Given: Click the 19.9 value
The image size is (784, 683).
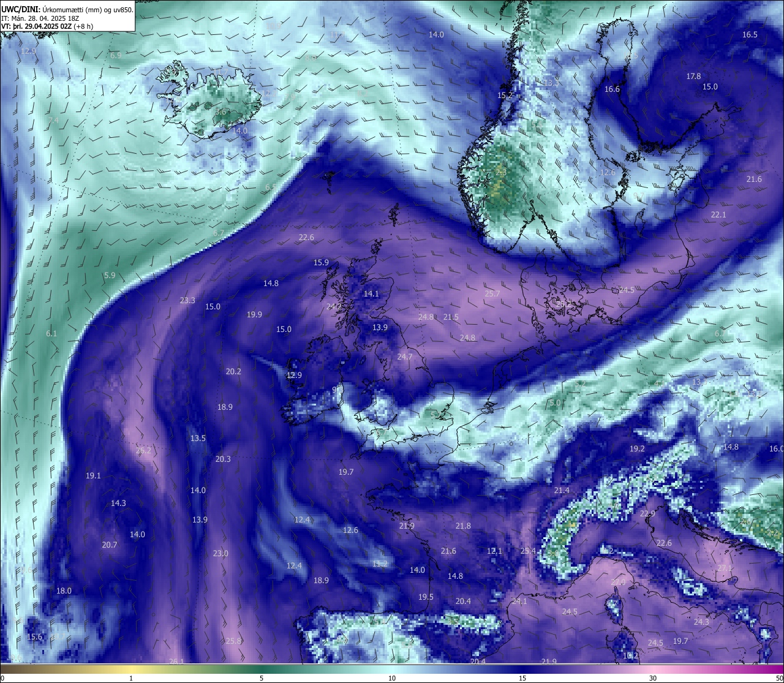Looking at the screenshot, I should 254,315.
